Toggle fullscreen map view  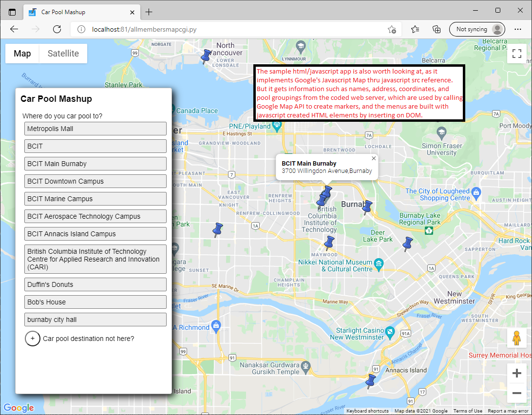coord(517,54)
